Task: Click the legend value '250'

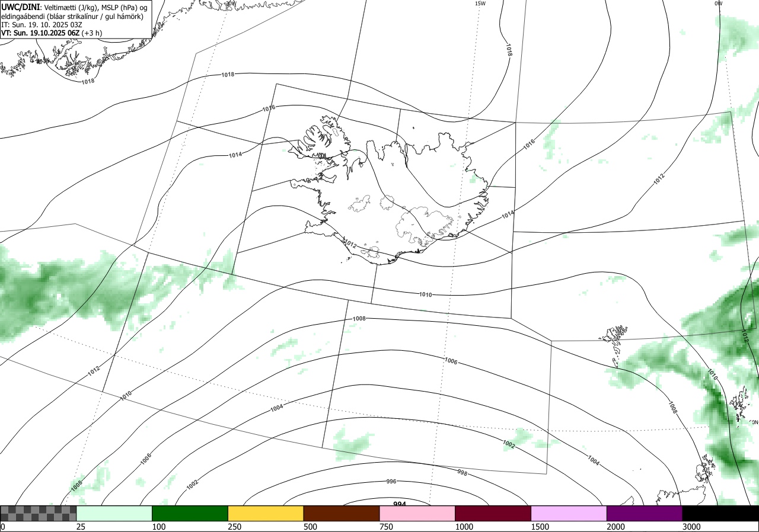Action: click(x=235, y=527)
